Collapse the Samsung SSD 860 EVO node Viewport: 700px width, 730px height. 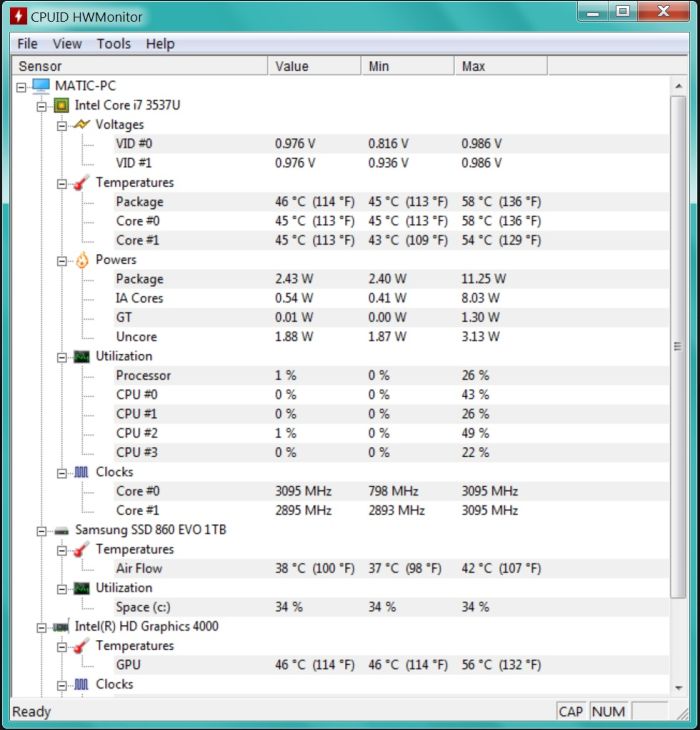point(41,531)
